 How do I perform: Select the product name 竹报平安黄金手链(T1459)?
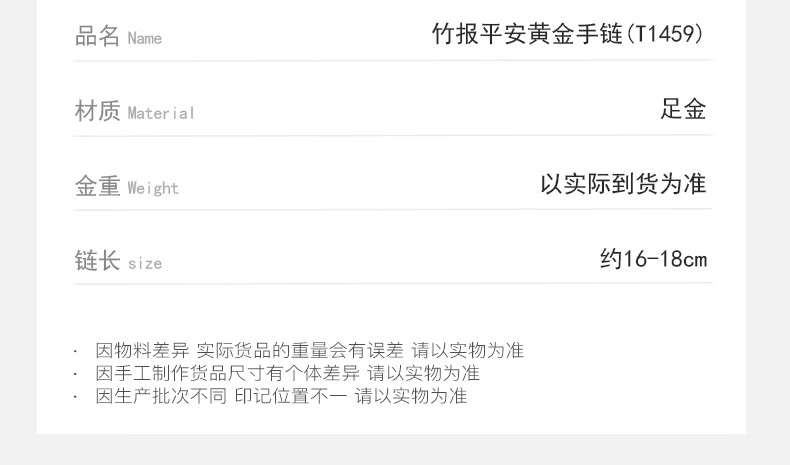pyautogui.click(x=567, y=34)
